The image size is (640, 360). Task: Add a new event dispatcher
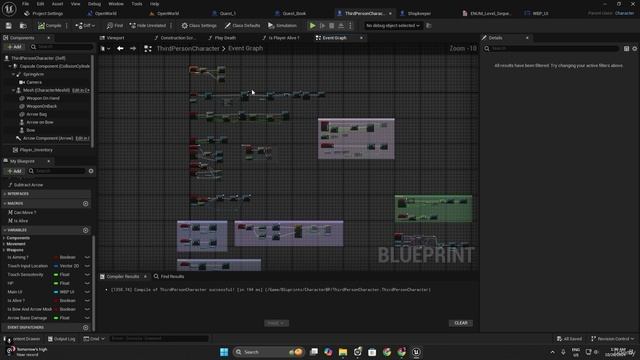[85, 328]
